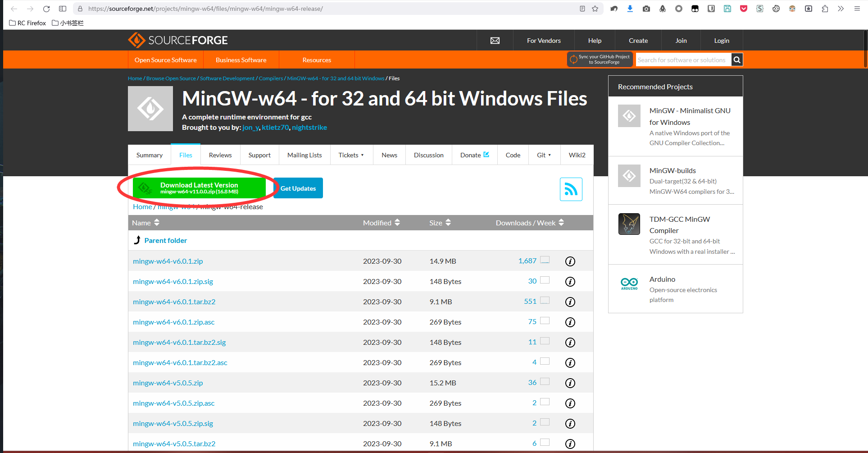The height and width of the screenshot is (453, 868).
Task: Open the blue downloads arrow in the toolbar
Action: pos(630,9)
